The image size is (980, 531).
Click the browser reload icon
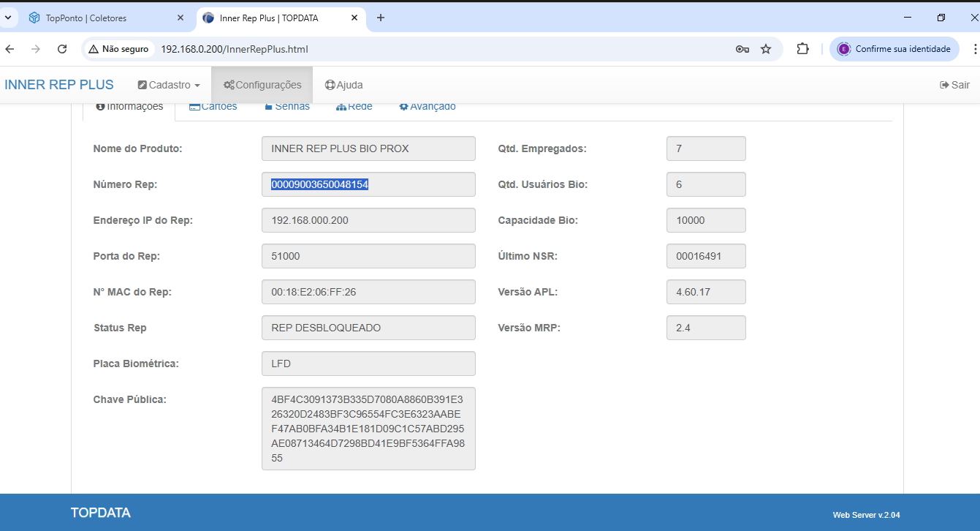[x=62, y=49]
